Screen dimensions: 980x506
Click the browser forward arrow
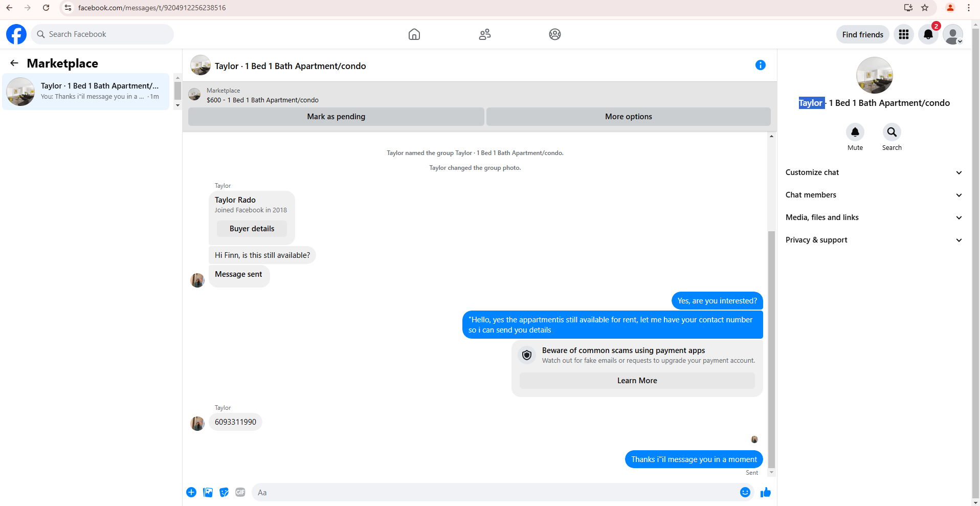tap(28, 8)
